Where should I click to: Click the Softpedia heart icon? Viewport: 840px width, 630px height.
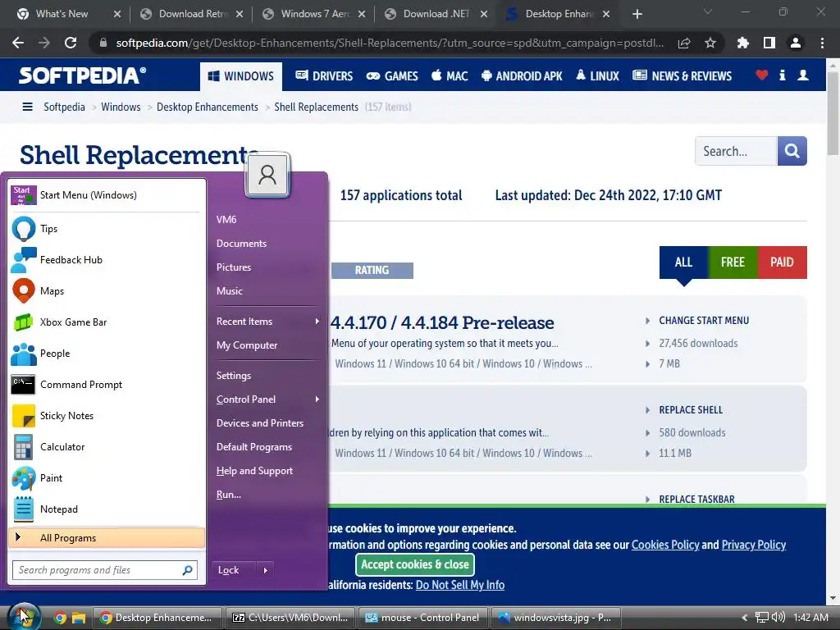pos(762,75)
